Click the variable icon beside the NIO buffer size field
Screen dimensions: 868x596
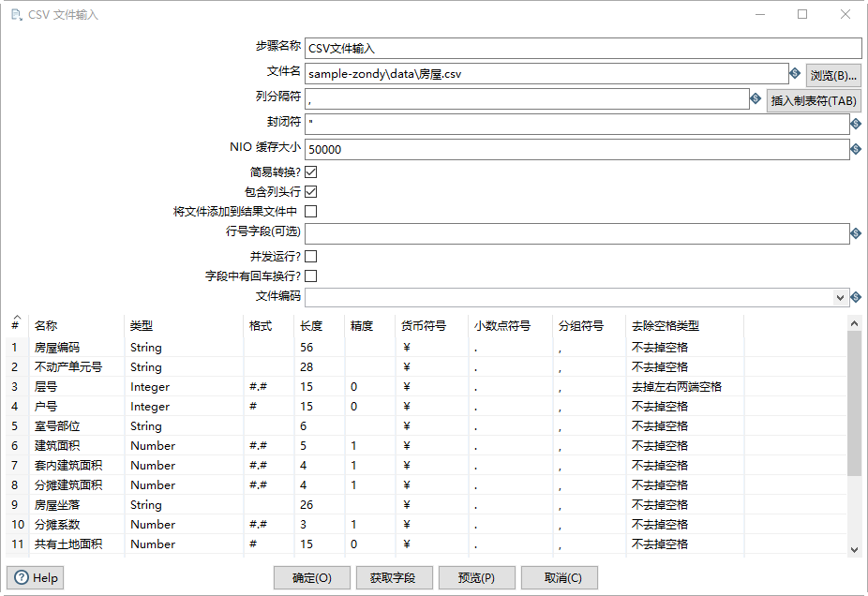[x=856, y=149]
